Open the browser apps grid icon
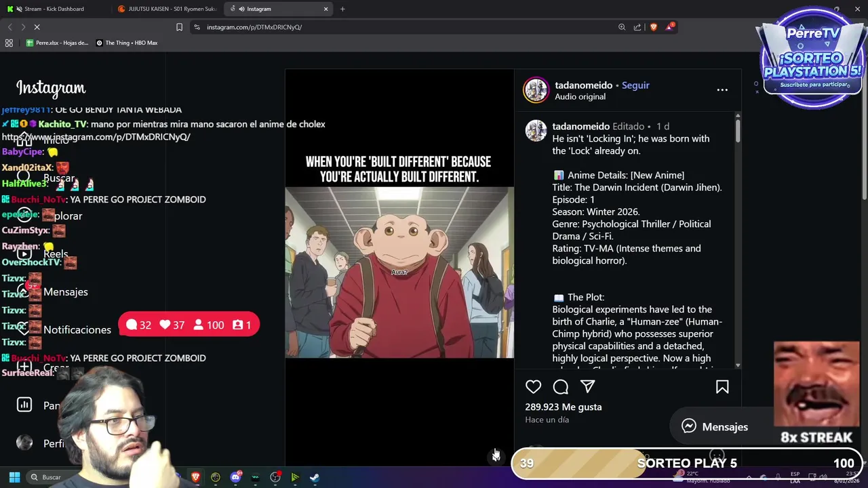This screenshot has height=488, width=868. pos(9,43)
